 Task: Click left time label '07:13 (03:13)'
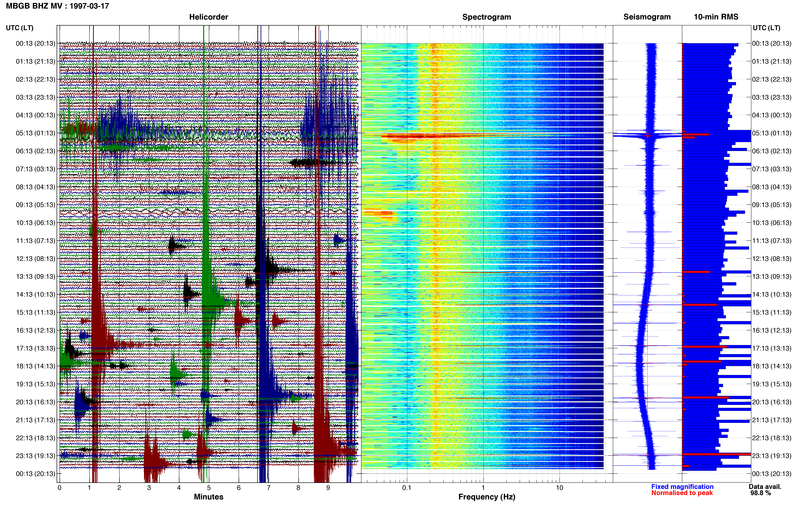35,169
